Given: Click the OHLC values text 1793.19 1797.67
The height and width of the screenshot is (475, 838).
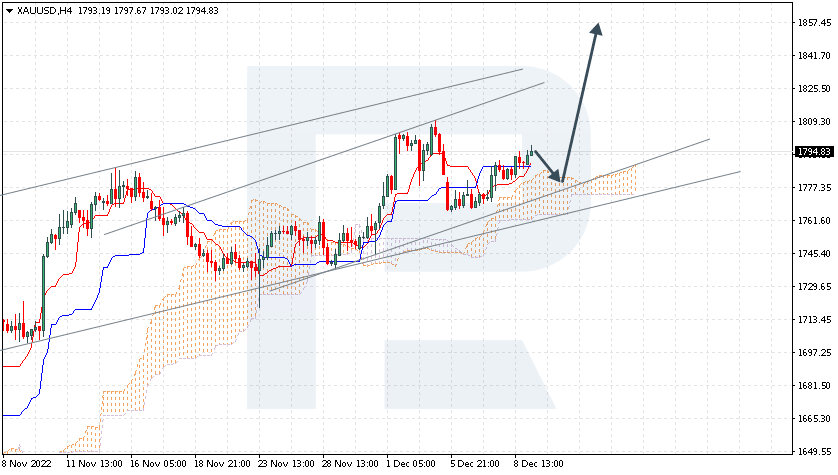Looking at the screenshot, I should (x=112, y=11).
